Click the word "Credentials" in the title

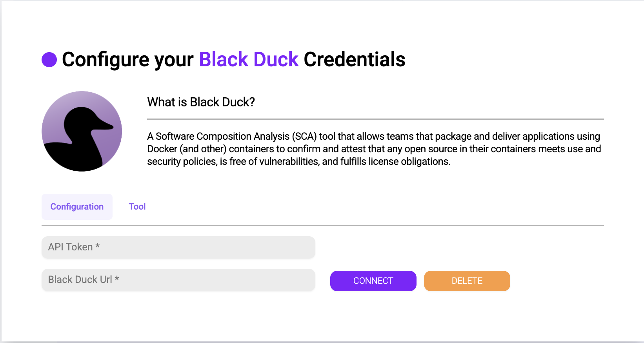coord(354,60)
